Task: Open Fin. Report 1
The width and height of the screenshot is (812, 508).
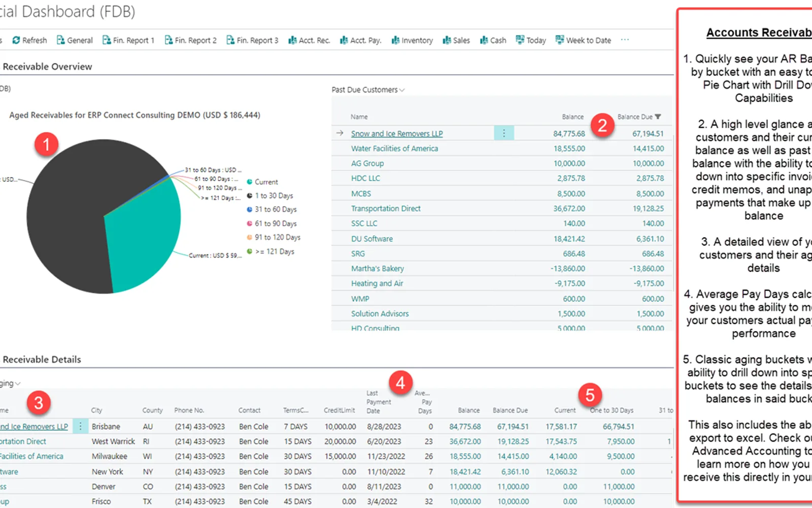Action: (128, 40)
